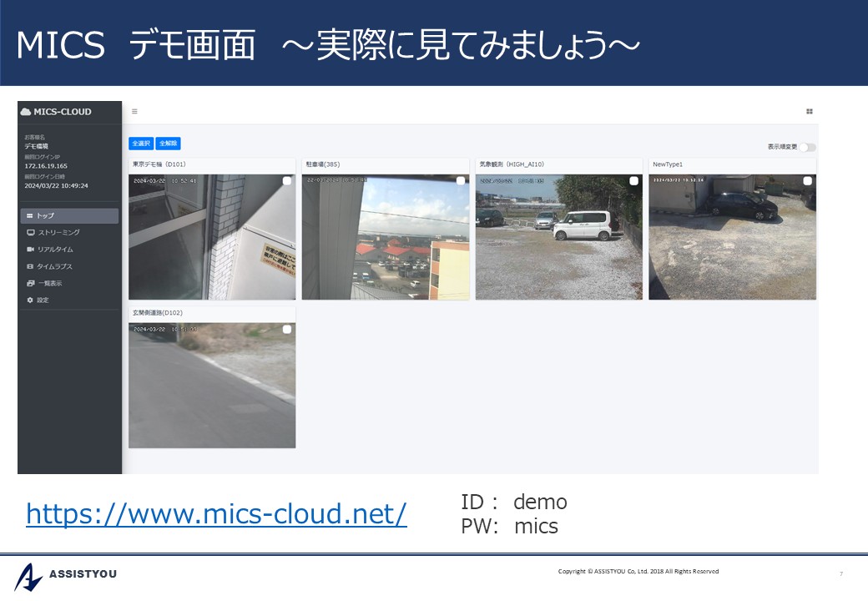Open the https://www.mics-cloud.net/ link

(216, 514)
